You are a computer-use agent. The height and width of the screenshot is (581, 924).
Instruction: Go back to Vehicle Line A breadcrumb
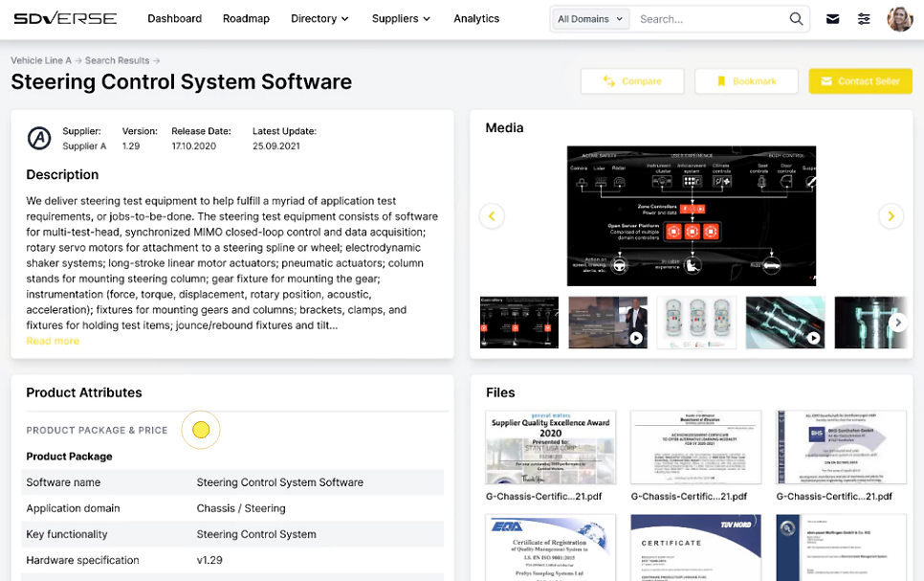coord(41,60)
